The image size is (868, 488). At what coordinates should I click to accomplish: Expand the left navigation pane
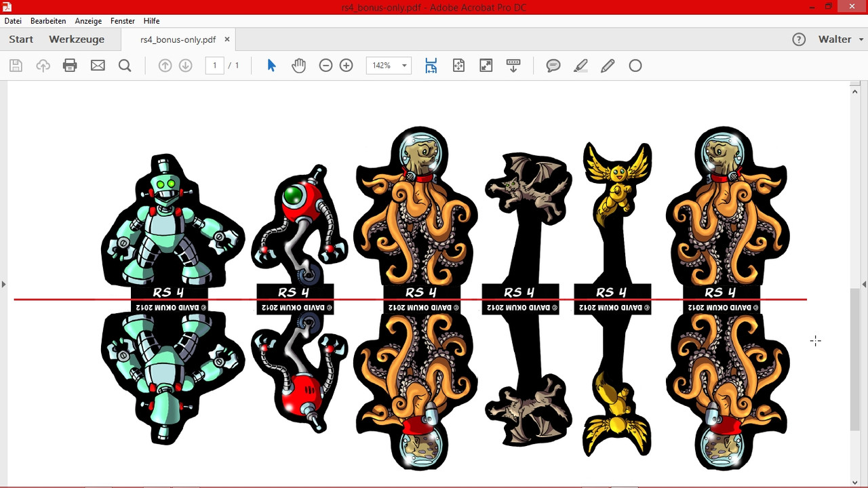(x=3, y=284)
